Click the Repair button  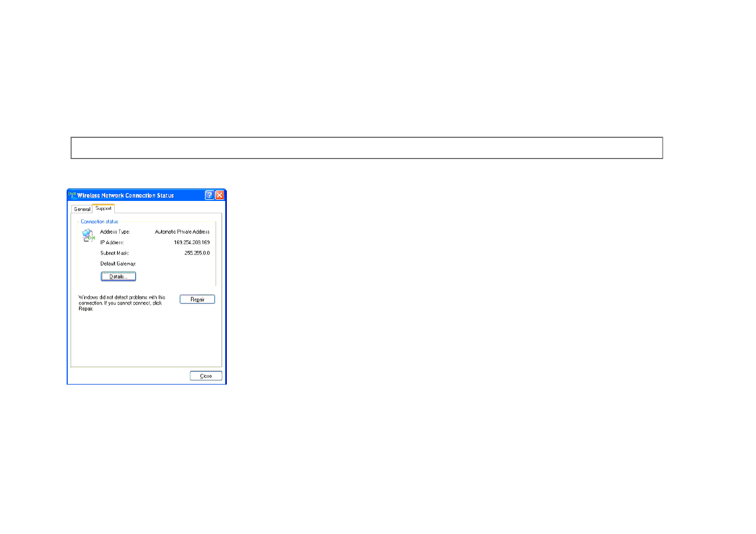tap(197, 299)
